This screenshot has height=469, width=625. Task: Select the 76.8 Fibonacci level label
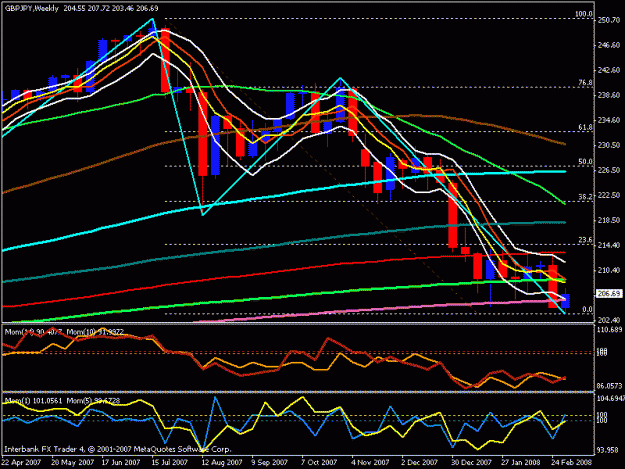click(585, 82)
